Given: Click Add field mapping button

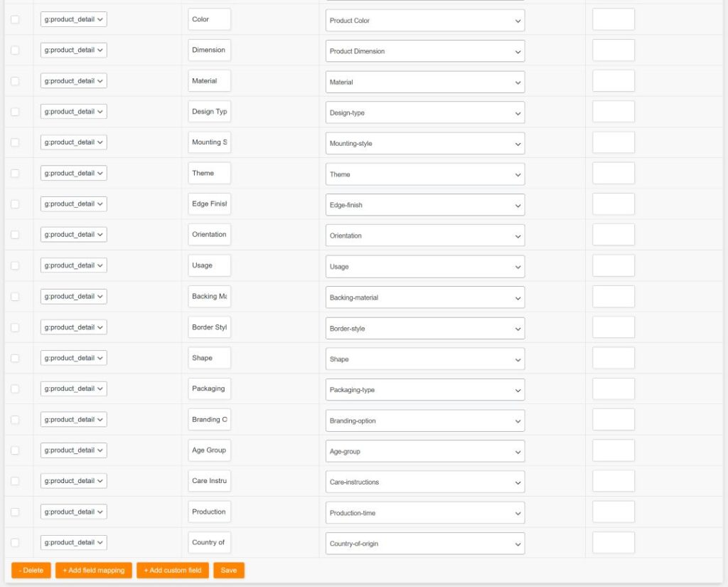Looking at the screenshot, I should pos(93,570).
